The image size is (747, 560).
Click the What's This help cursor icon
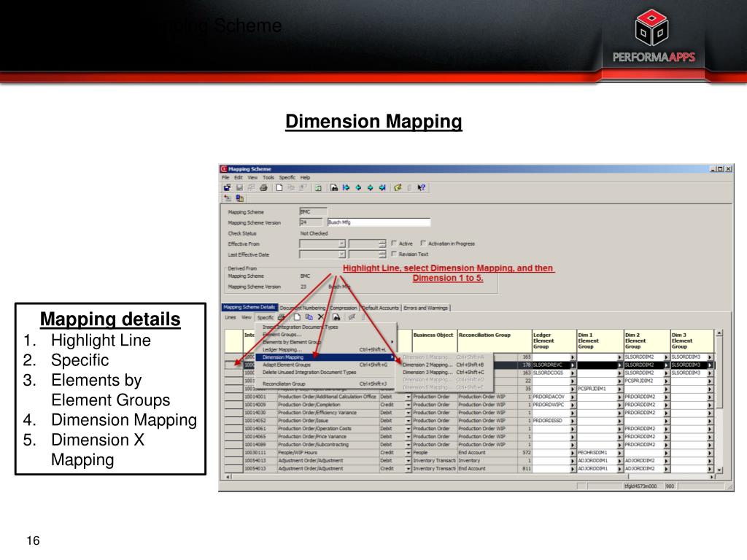(x=421, y=187)
